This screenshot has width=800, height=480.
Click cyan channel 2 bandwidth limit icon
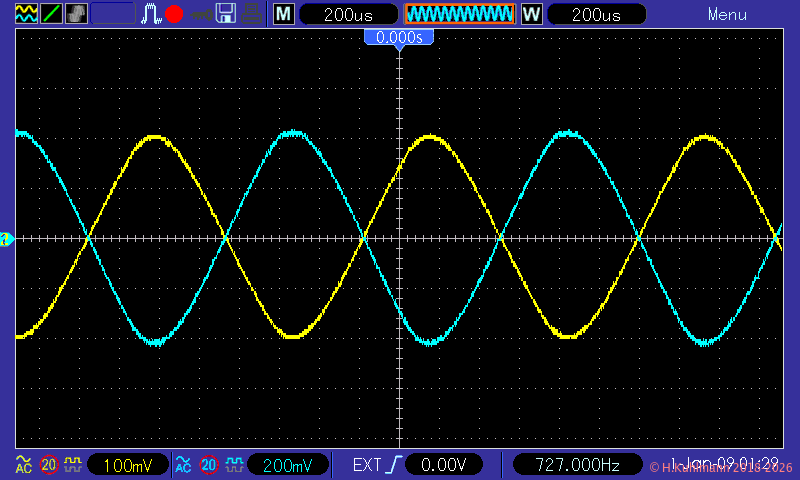[x=209, y=465]
